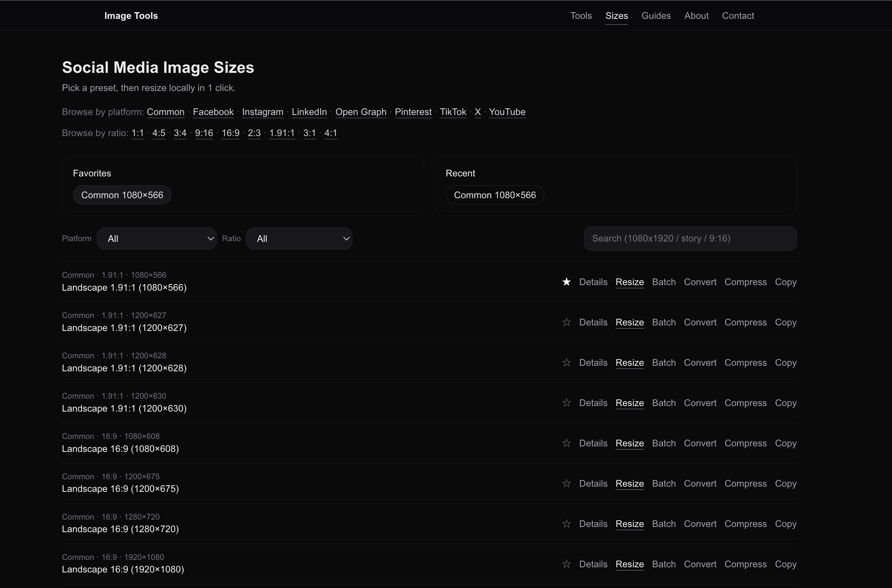Screen dimensions: 892x588
Task: Star the Landscape 16:9 (1080×608) preset
Action: click(566, 443)
